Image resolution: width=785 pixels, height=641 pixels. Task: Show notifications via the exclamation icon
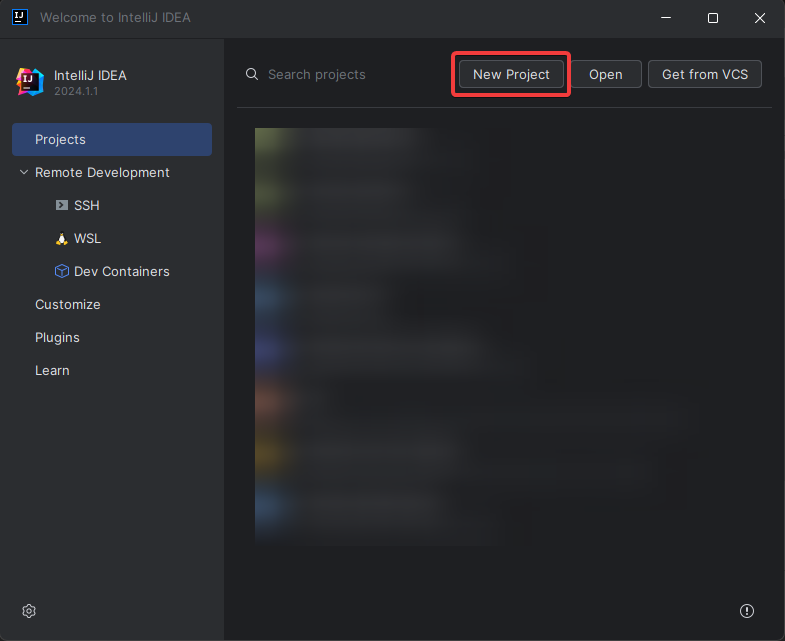coord(746,611)
